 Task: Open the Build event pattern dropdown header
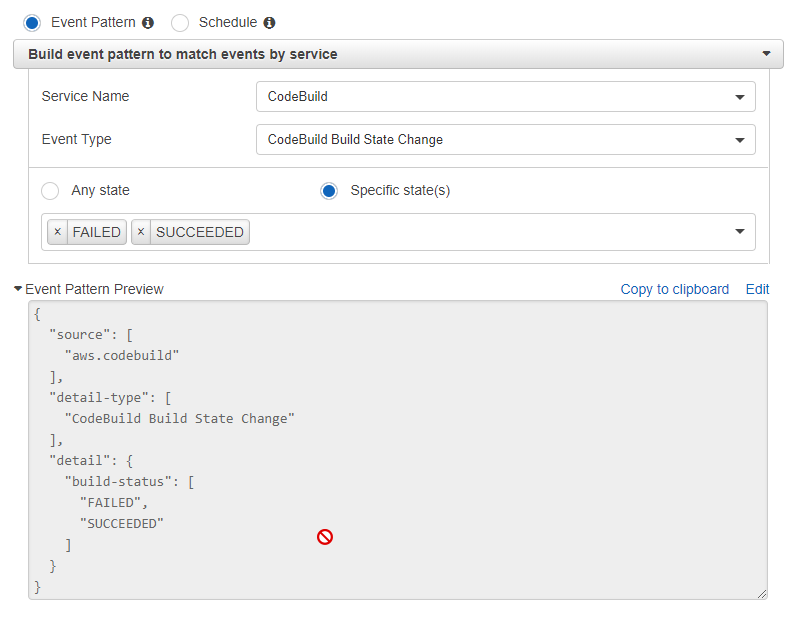point(398,54)
